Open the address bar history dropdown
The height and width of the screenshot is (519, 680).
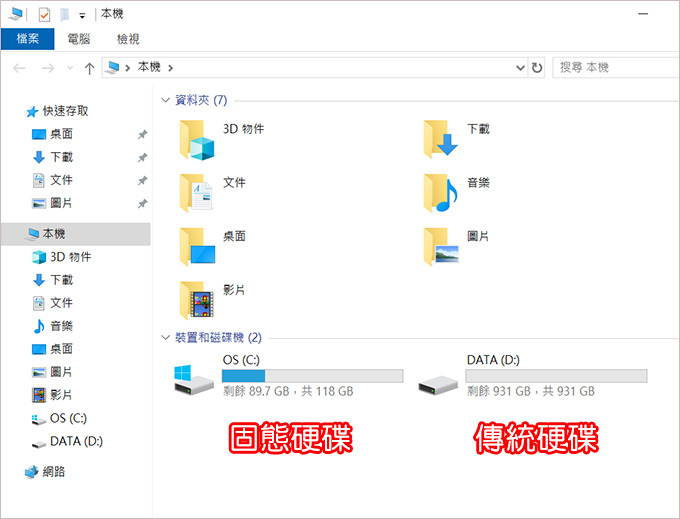[520, 68]
